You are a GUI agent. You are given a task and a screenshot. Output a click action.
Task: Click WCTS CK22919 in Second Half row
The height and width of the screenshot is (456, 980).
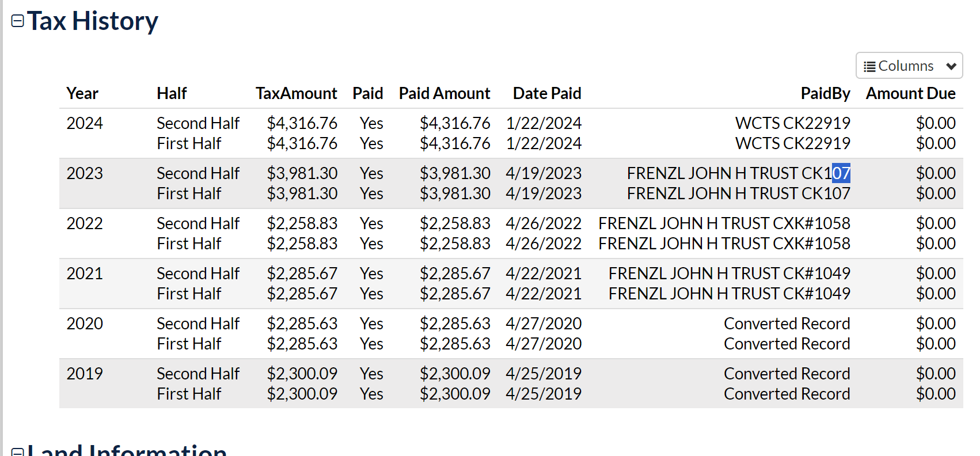[793, 123]
